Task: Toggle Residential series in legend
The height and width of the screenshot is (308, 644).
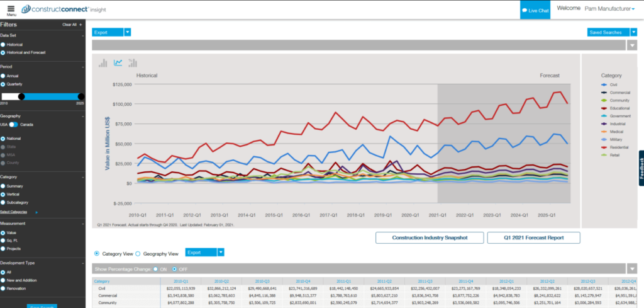Action: 615,147
